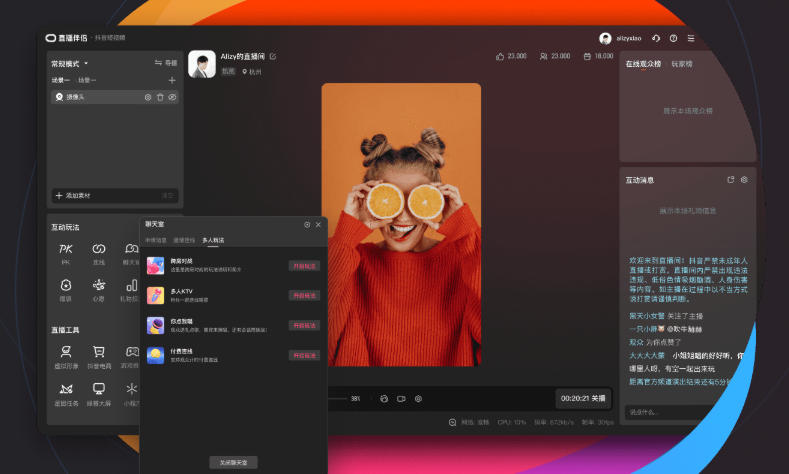Click the 杭州 location label
The width and height of the screenshot is (789, 474).
252,72
